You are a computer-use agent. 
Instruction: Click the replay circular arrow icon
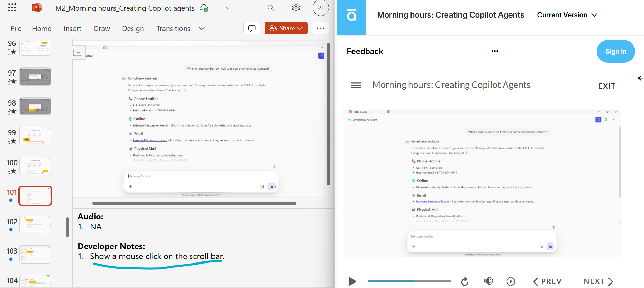(465, 281)
